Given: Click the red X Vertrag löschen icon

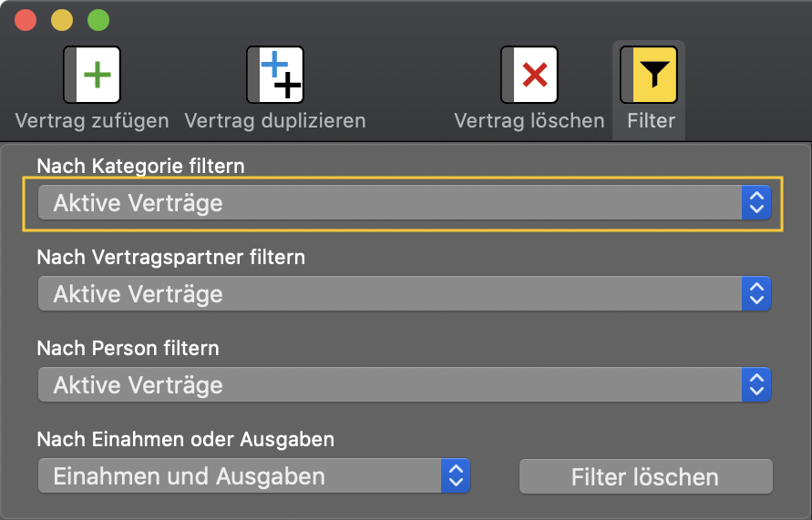Looking at the screenshot, I should pyautogui.click(x=529, y=75).
